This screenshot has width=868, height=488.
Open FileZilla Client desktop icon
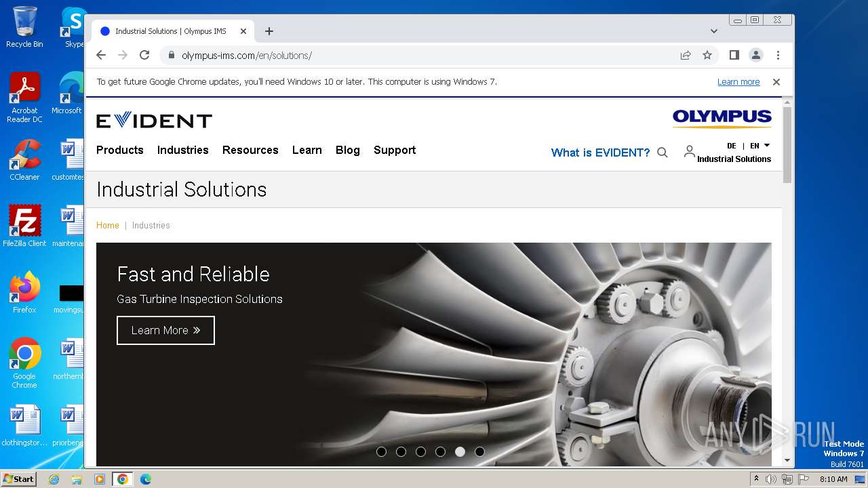click(24, 226)
